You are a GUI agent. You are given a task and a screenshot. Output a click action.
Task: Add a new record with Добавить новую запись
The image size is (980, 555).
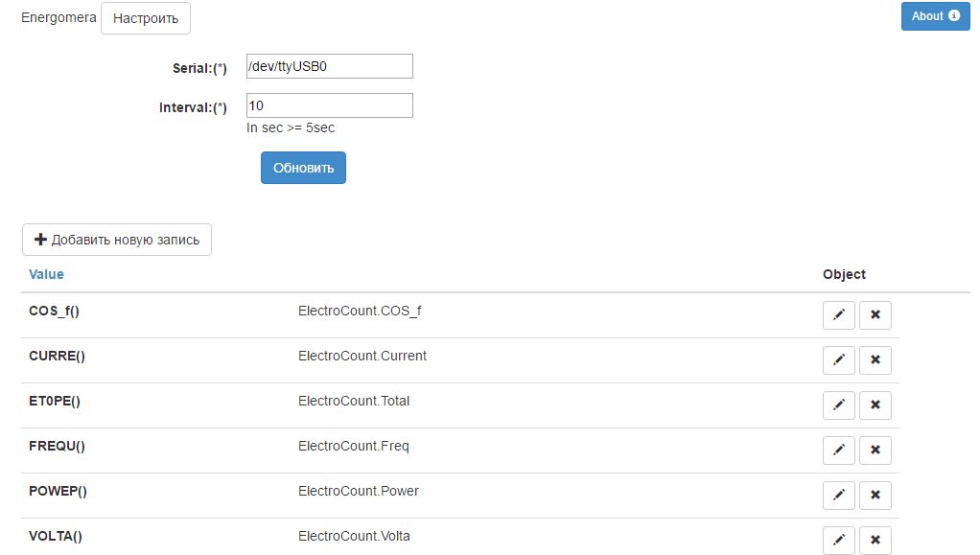117,240
